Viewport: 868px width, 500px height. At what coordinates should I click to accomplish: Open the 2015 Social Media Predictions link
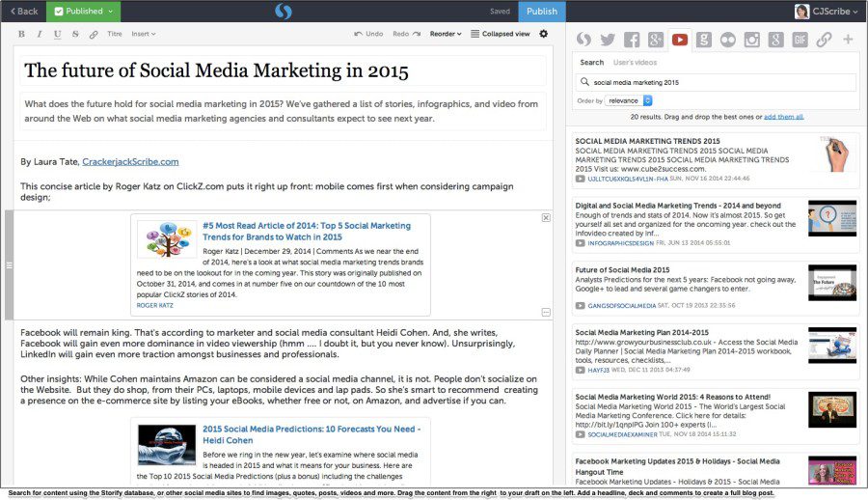click(x=312, y=434)
